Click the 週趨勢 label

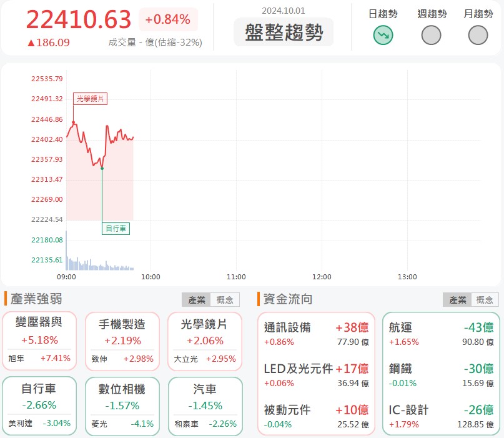[432, 14]
